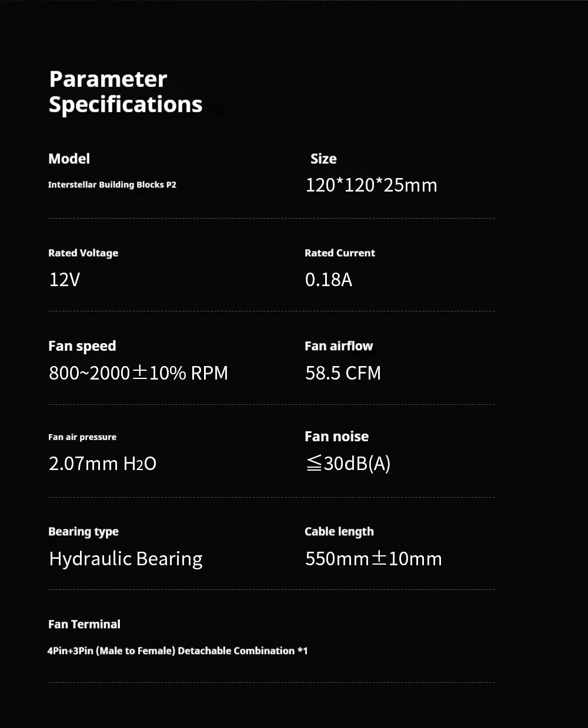Click the 4Pin+3Pin Detachable Combination text
The image size is (588, 728).
click(x=177, y=651)
